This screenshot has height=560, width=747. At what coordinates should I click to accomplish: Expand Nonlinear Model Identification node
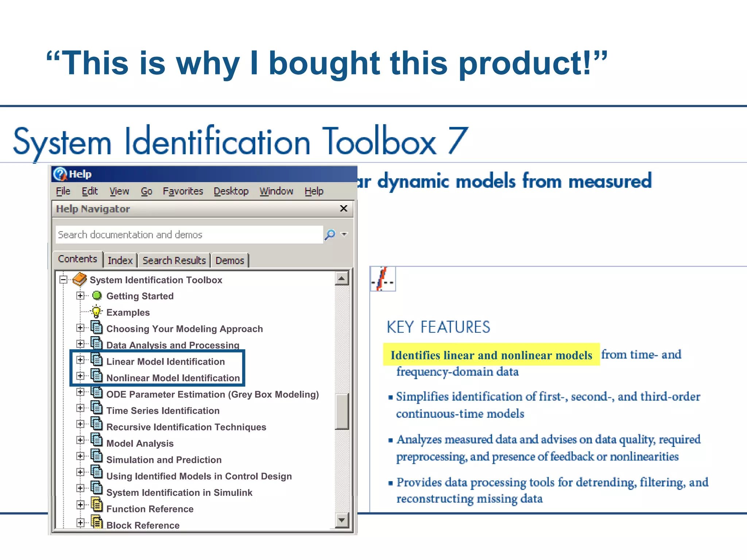pyautogui.click(x=80, y=376)
